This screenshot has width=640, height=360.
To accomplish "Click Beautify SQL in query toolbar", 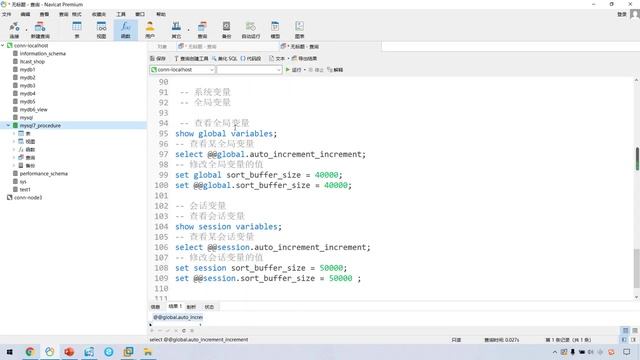I will pyautogui.click(x=224, y=58).
